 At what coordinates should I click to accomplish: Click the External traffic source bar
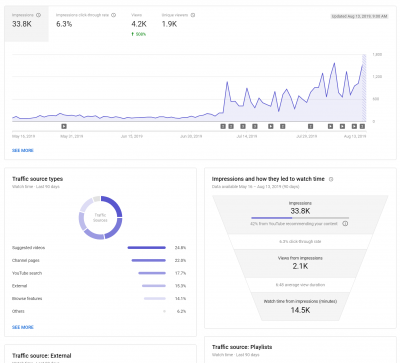(154, 286)
